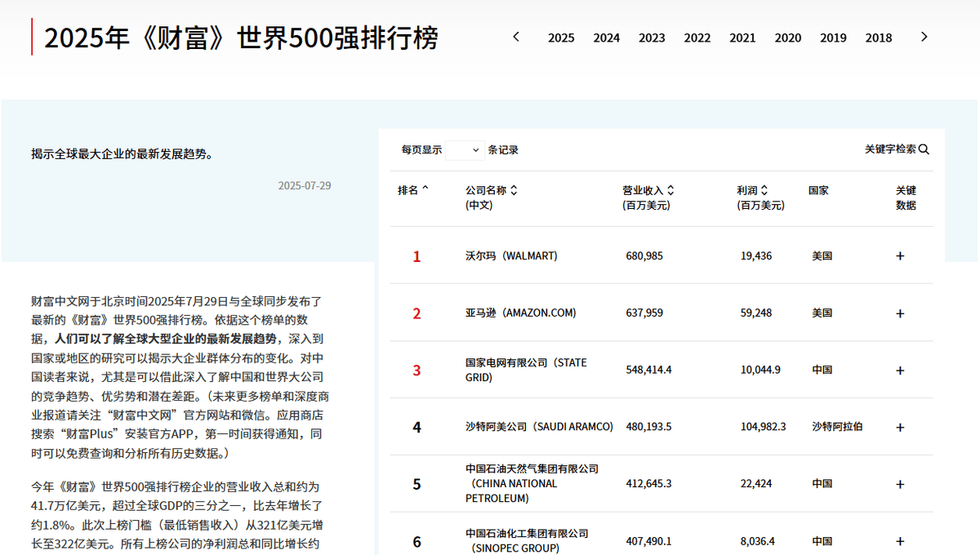980x555 pixels.
Task: Click rank number 5
Action: 416,485
